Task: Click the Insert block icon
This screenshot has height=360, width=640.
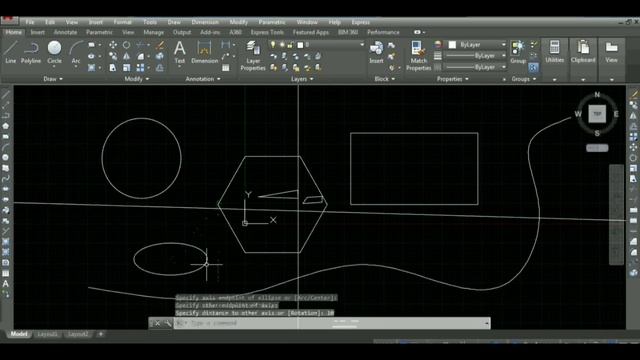Action: 376,52
